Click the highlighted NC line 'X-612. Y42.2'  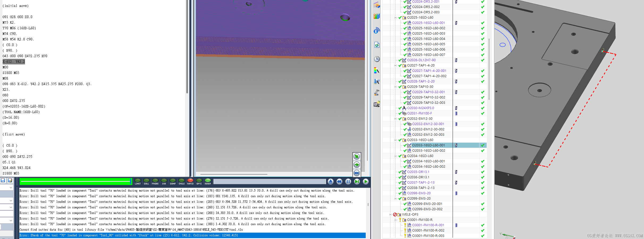coord(14,62)
